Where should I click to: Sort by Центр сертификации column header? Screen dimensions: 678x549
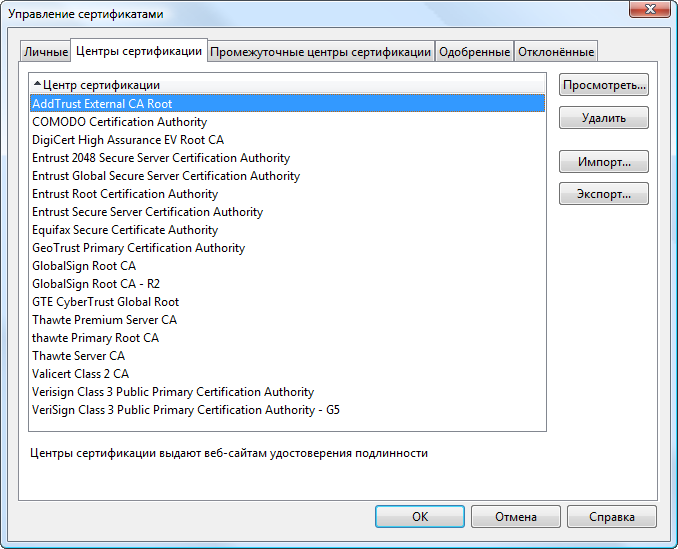click(288, 85)
